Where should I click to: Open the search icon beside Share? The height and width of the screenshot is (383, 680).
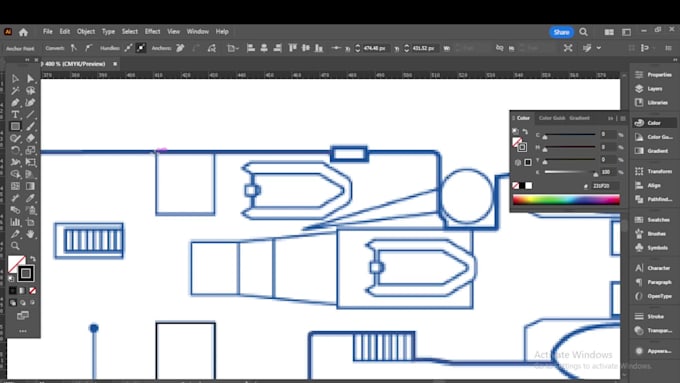[583, 32]
